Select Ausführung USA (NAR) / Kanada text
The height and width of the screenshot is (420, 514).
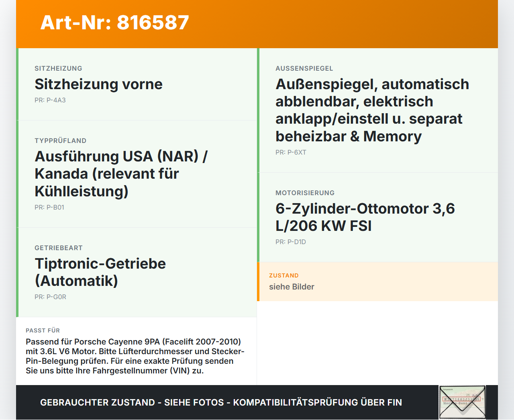pyautogui.click(x=121, y=173)
